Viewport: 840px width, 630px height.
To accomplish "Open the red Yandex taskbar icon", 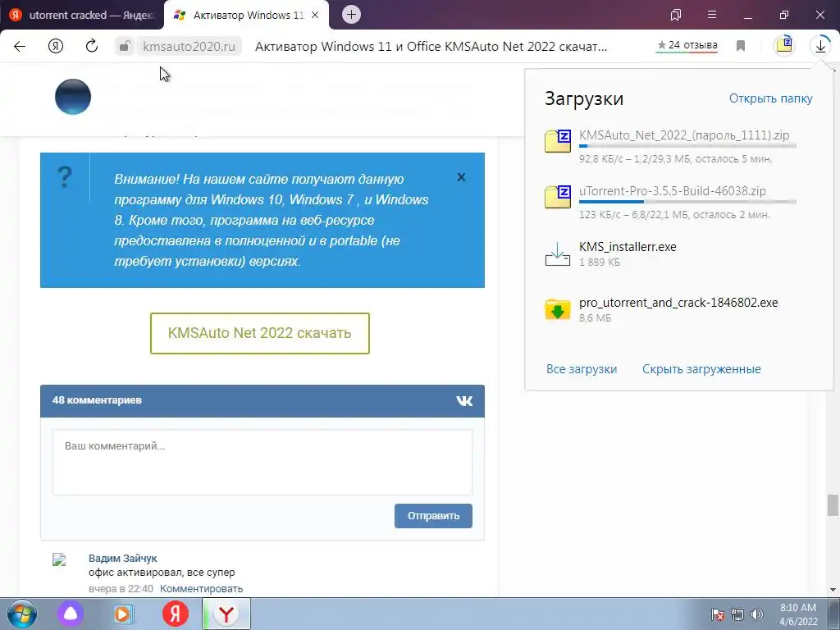I will [x=176, y=614].
